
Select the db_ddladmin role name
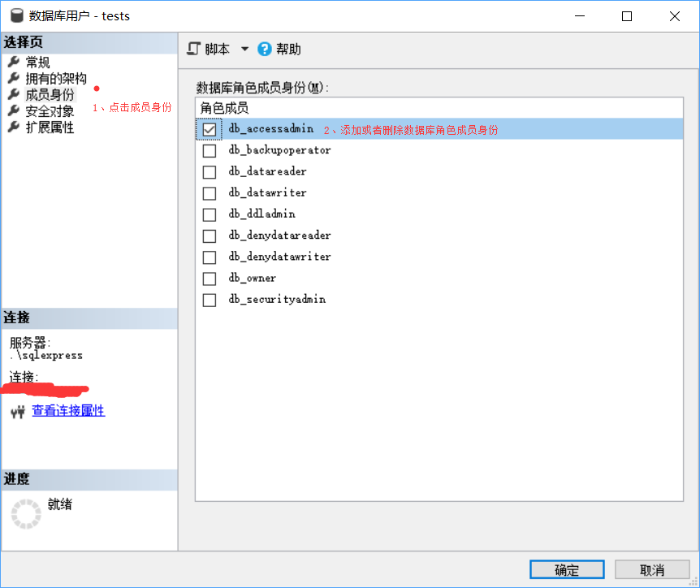pyautogui.click(x=261, y=214)
